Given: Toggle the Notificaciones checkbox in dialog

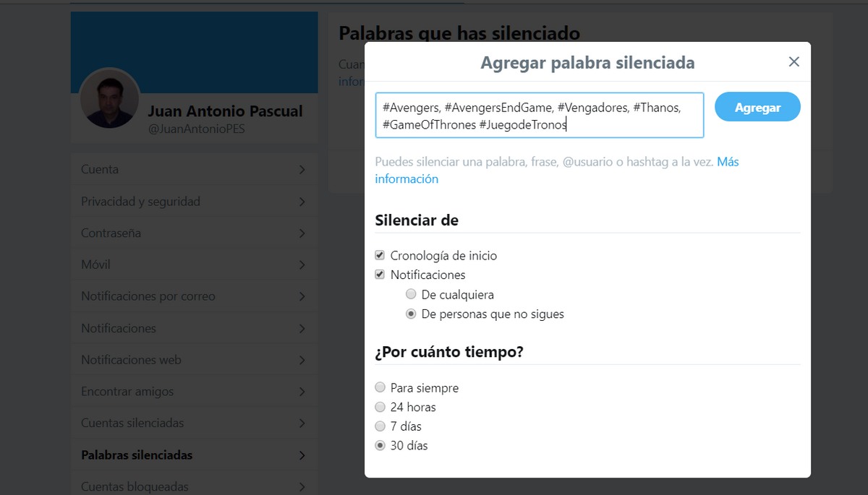Looking at the screenshot, I should tap(380, 275).
